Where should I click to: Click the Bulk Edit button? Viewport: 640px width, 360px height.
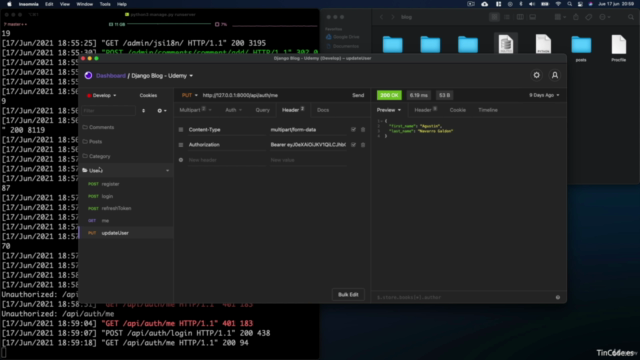348,294
